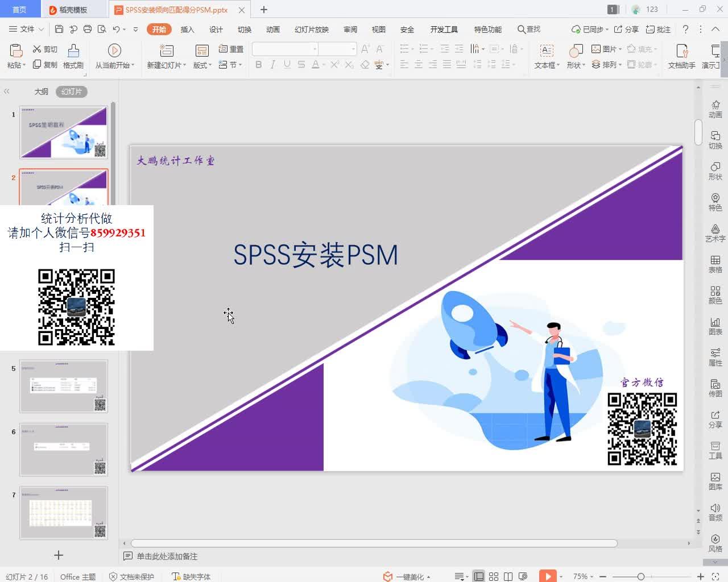Toggle Bold formatting on the ribbon
Image resolution: width=728 pixels, height=582 pixels.
(258, 65)
